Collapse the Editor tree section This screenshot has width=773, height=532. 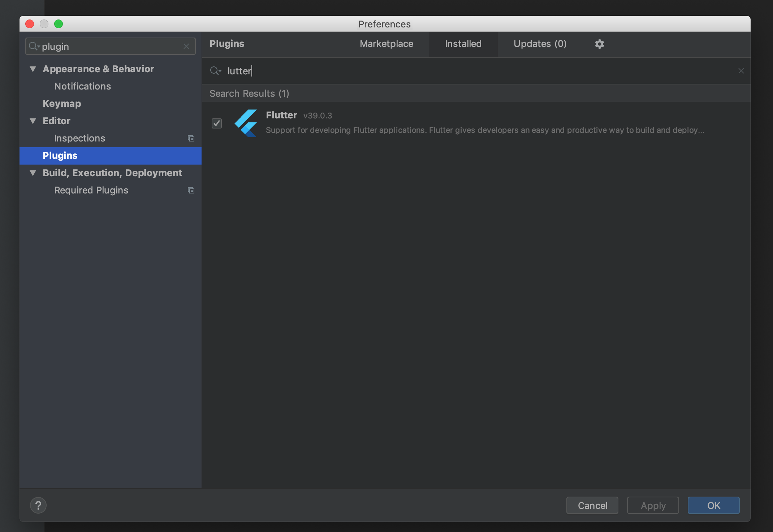(33, 121)
